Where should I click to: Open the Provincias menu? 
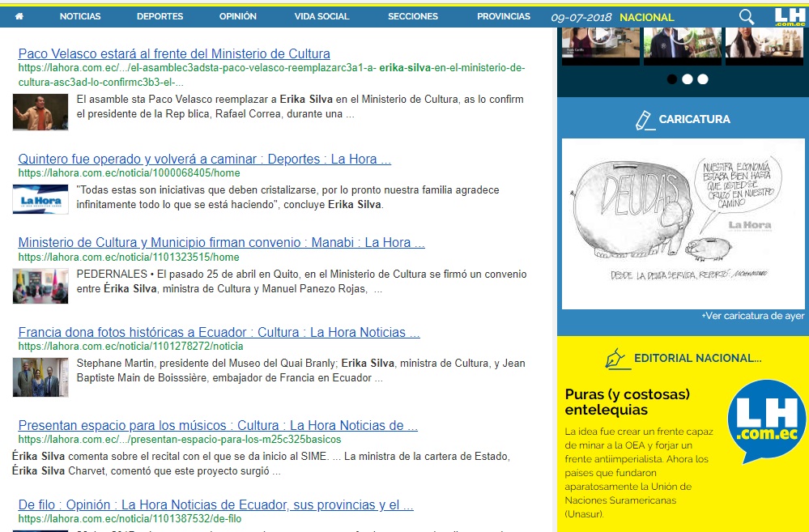(503, 16)
